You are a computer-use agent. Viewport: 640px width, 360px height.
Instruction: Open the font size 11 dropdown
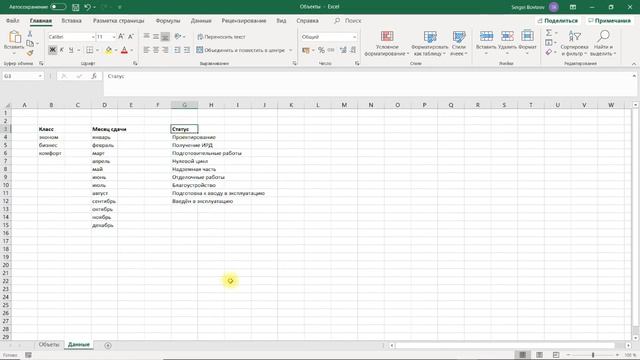(114, 37)
